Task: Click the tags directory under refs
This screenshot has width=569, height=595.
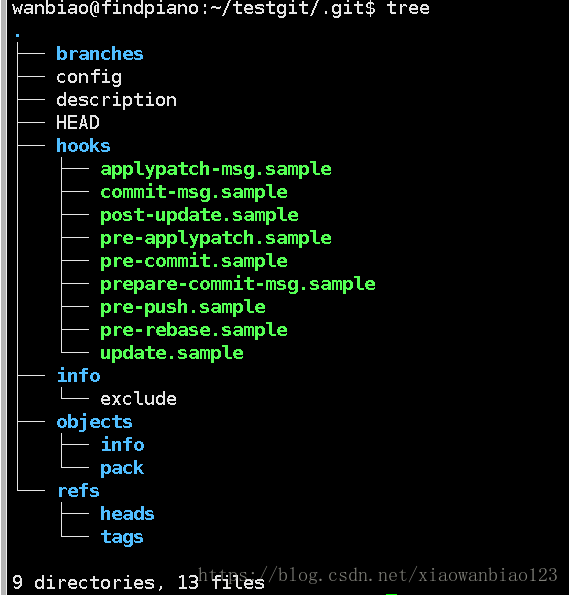Action: click(122, 537)
